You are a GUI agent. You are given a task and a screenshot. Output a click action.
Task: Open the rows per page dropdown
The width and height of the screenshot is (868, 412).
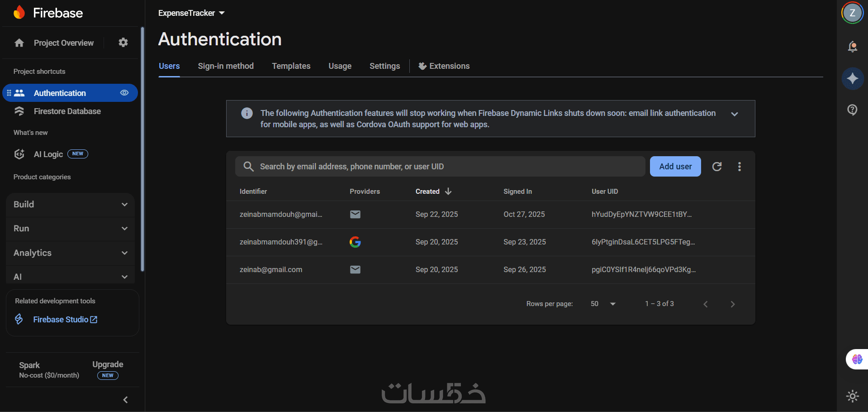603,304
